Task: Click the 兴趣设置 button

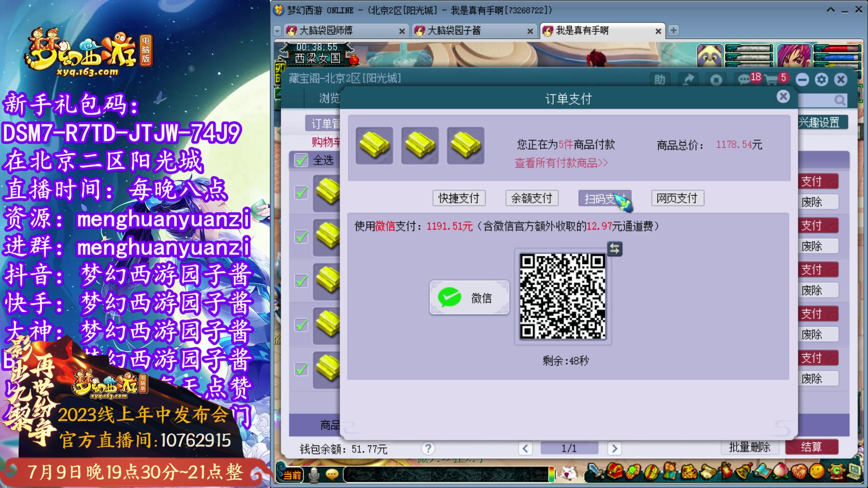Action: 822,122
